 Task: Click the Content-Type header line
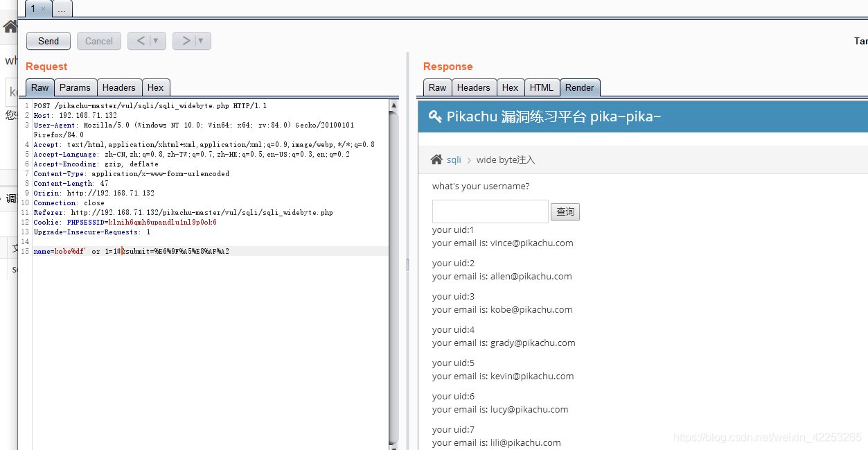pyautogui.click(x=131, y=174)
